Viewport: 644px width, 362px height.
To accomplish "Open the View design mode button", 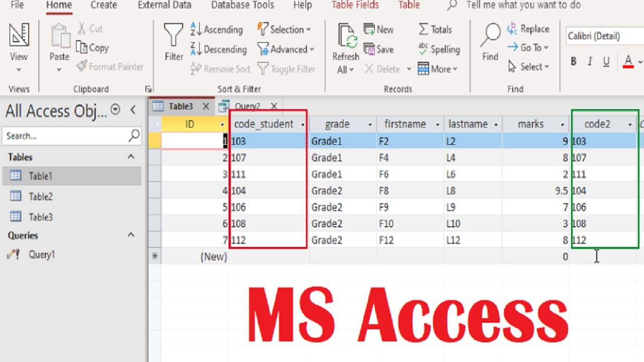I will click(x=19, y=48).
